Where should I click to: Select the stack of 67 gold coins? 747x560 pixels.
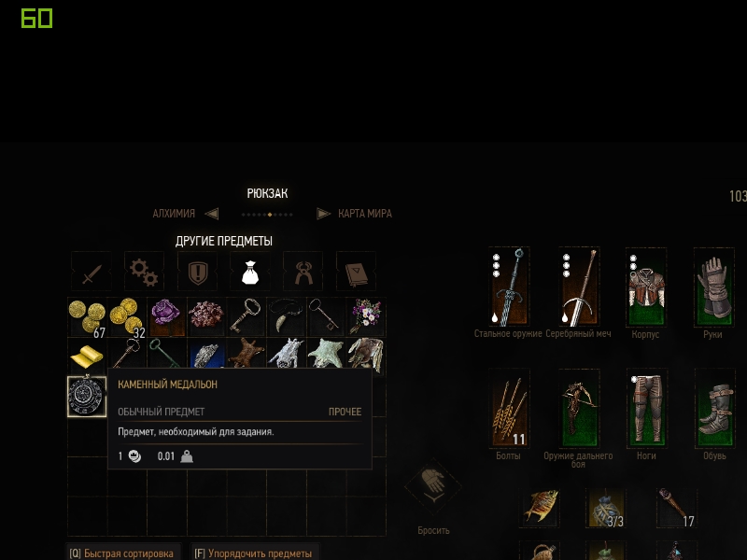87,317
